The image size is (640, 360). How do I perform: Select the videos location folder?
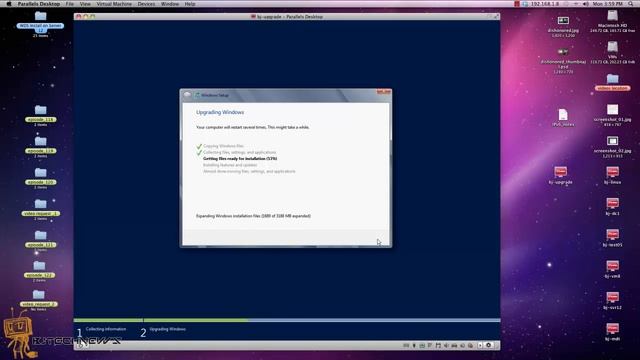[612, 82]
